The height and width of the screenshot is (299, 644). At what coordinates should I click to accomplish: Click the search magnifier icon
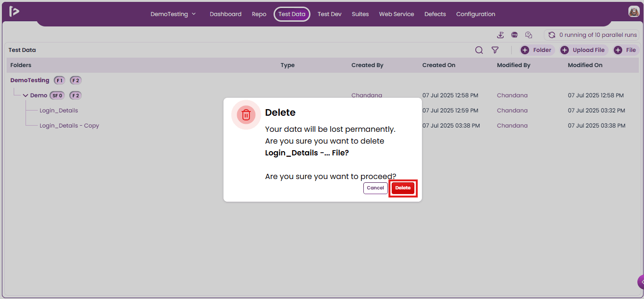(479, 50)
